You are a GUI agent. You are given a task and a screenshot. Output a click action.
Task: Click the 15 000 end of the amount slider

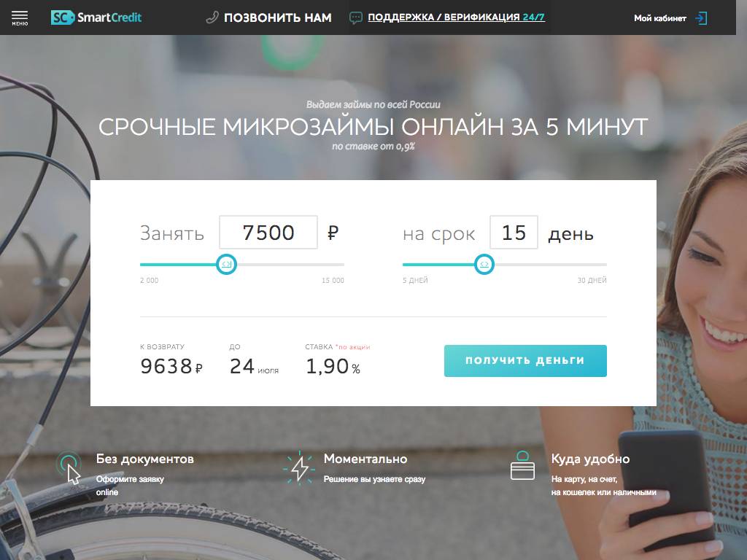click(x=333, y=281)
